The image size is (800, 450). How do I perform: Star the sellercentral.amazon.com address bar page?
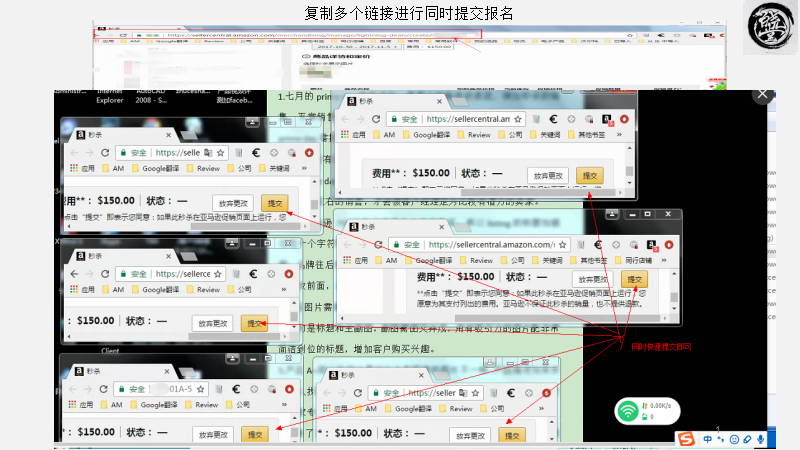562,244
